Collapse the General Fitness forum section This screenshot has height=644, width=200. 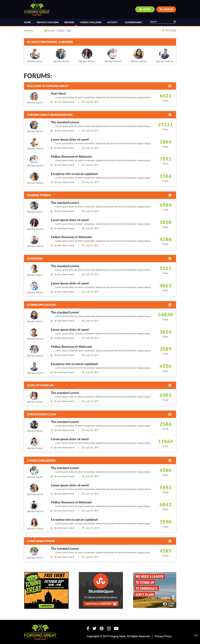pyautogui.click(x=170, y=195)
